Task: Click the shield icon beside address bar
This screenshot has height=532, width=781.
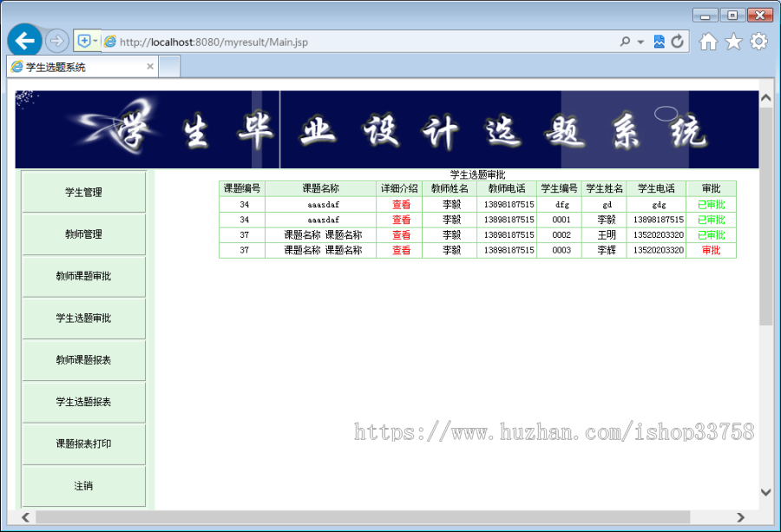Action: point(83,41)
